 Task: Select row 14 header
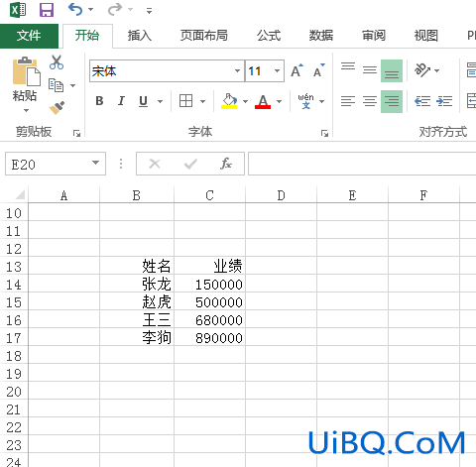click(14, 285)
